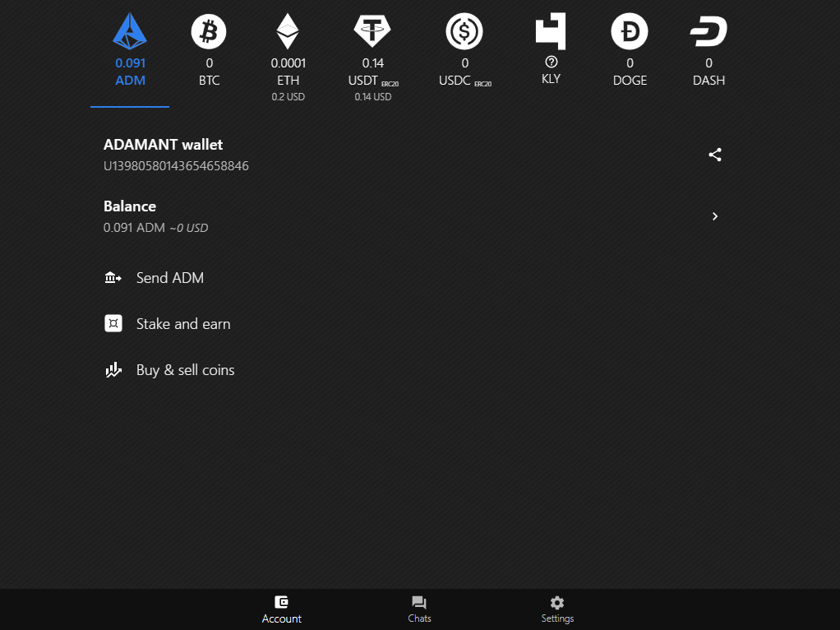The width and height of the screenshot is (840, 630).
Task: Click the Buy & sell coins chart icon
Action: (x=113, y=370)
